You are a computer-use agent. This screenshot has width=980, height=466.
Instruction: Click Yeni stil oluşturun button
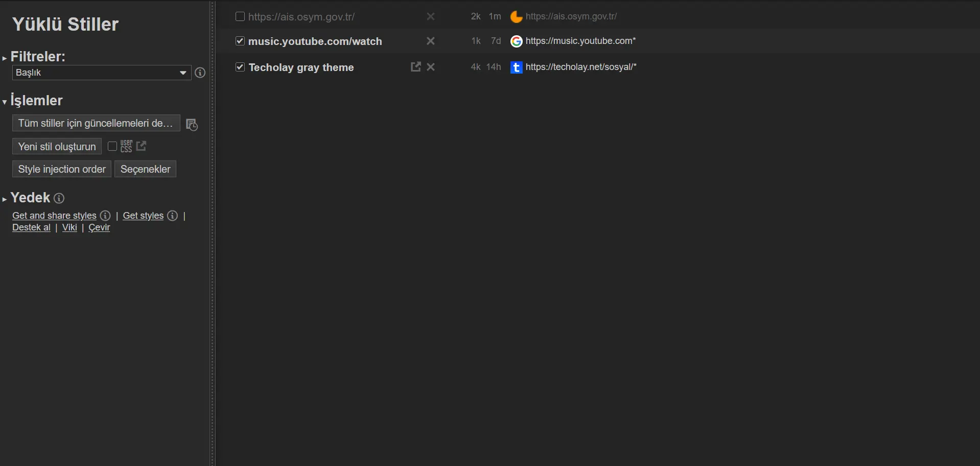(x=57, y=147)
